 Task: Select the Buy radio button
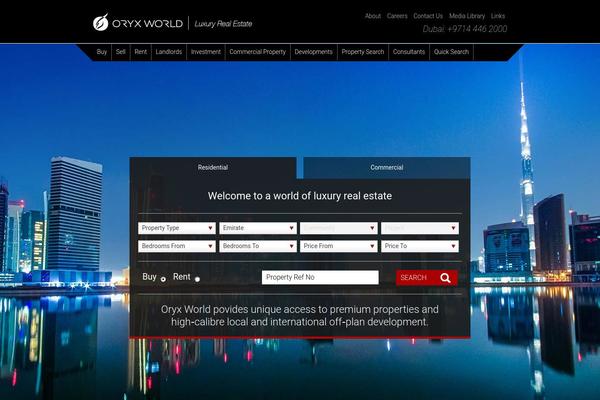tap(163, 279)
